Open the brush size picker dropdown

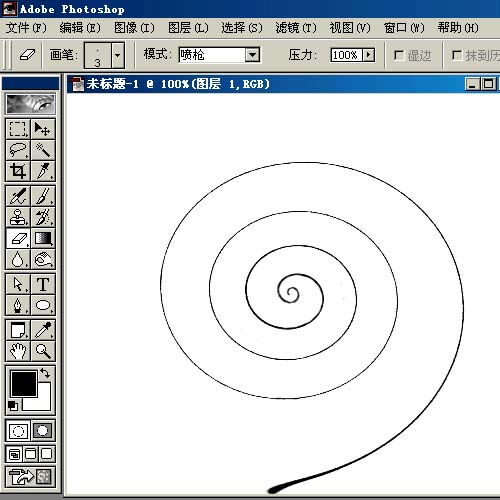(x=118, y=55)
